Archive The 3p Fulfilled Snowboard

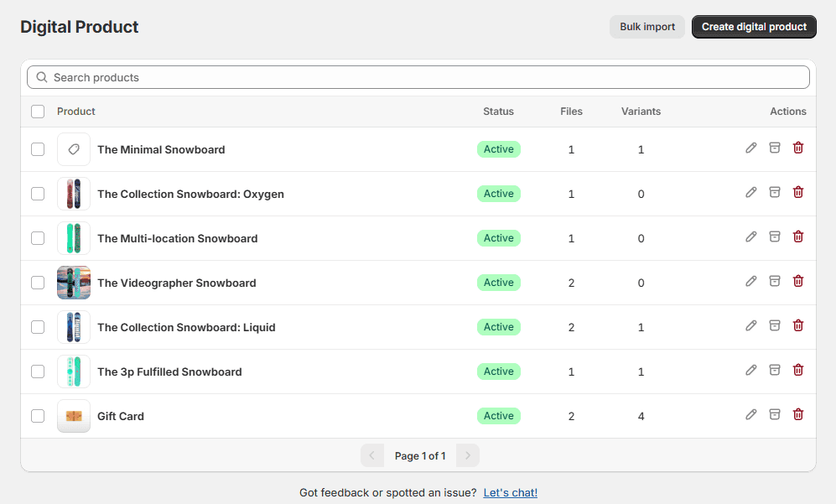(775, 370)
